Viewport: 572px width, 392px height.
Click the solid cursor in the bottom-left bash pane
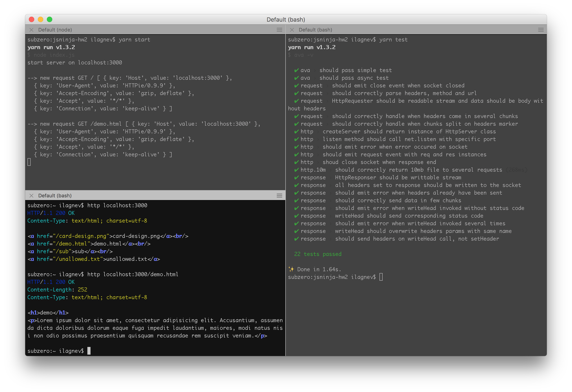pyautogui.click(x=89, y=351)
